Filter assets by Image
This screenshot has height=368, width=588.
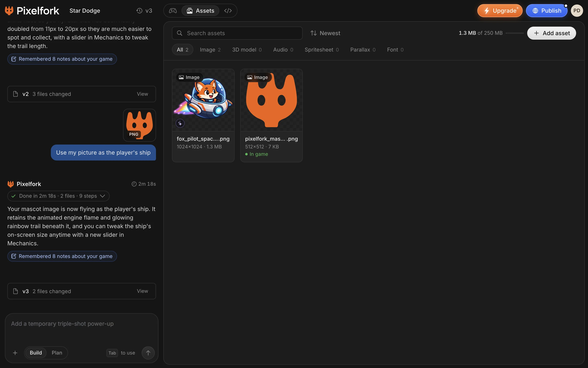[210, 50]
